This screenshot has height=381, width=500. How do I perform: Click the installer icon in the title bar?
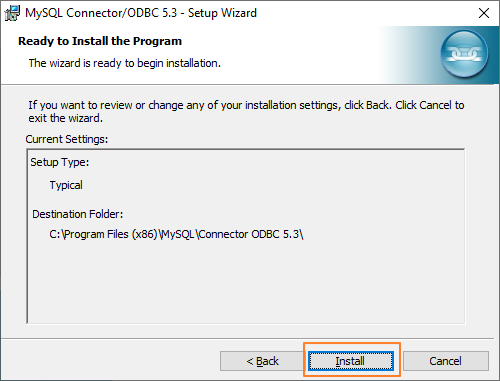tap(12, 13)
